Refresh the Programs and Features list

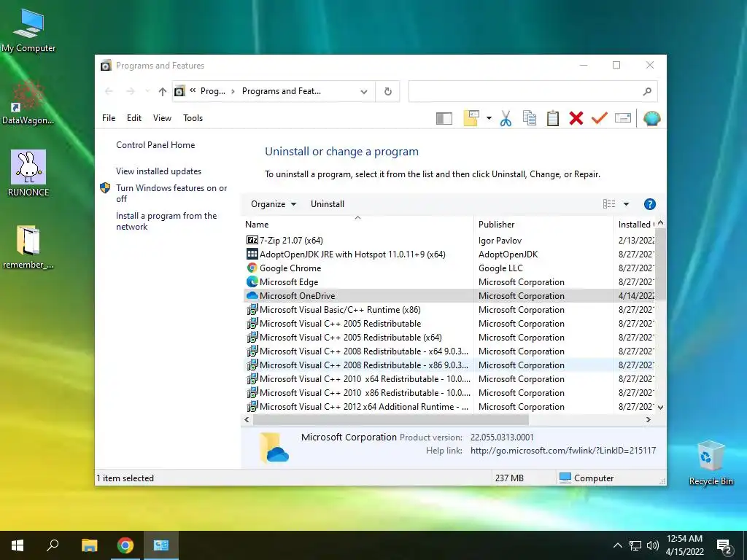point(388,91)
